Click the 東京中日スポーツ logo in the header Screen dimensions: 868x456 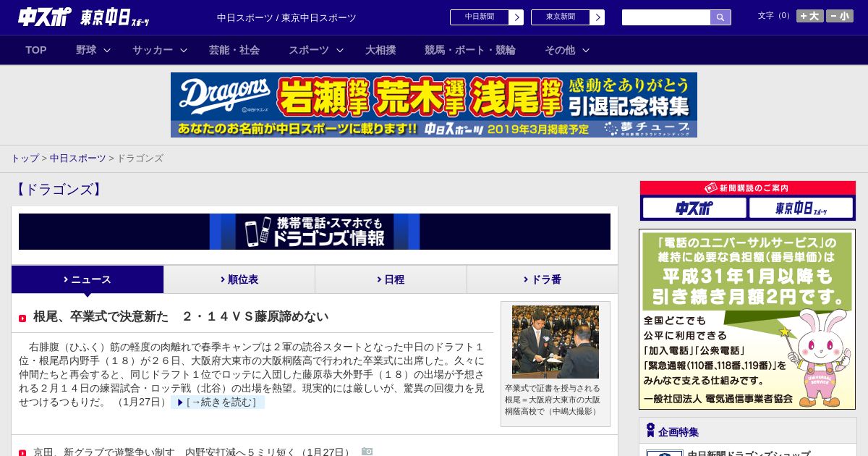(115, 17)
